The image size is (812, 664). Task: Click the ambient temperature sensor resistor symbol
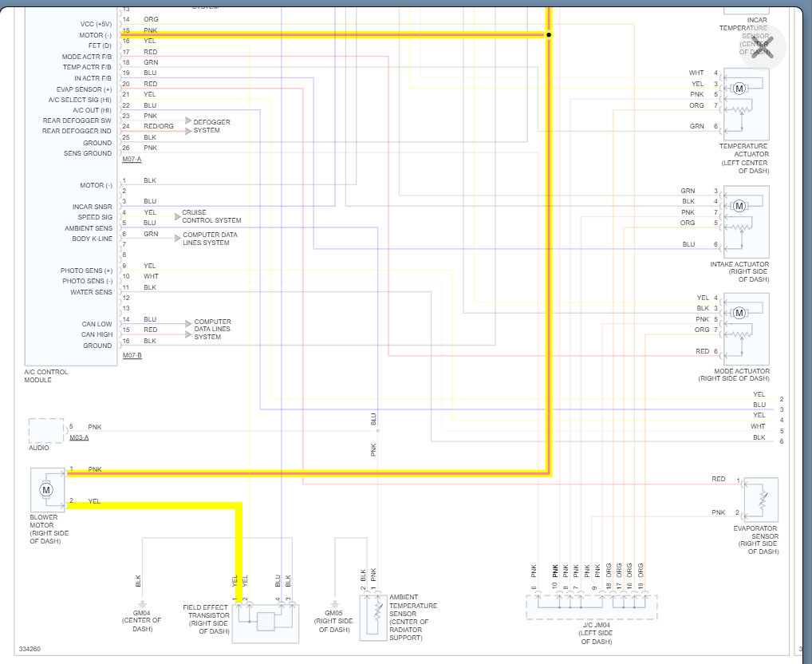tap(378, 613)
